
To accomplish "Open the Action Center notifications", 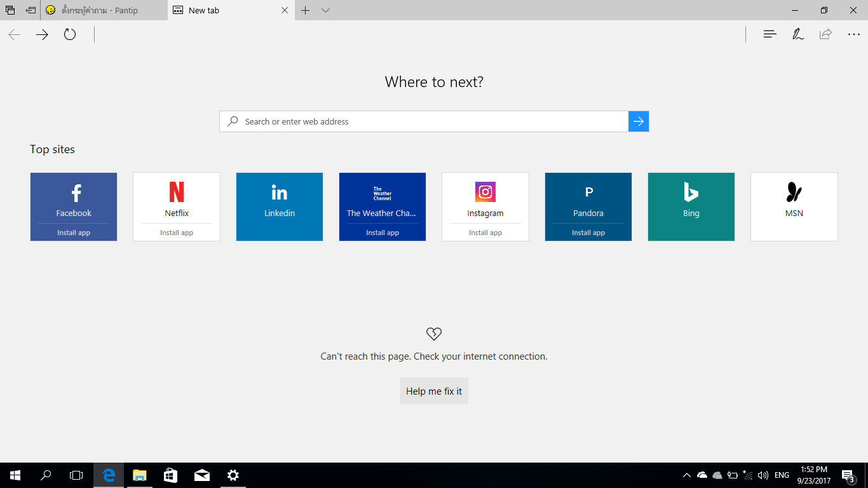I will tap(848, 475).
